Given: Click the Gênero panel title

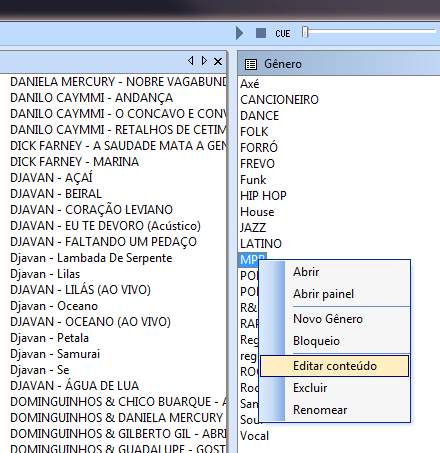Looking at the screenshot, I should (283, 64).
